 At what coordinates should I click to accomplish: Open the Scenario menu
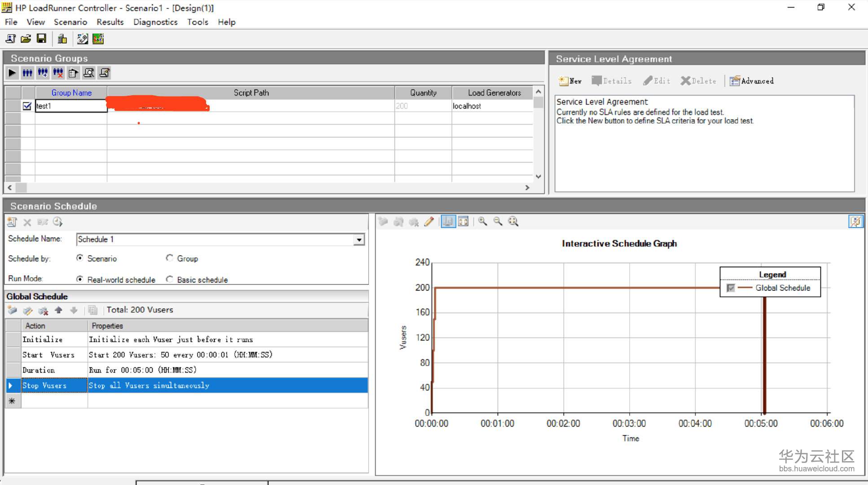[70, 22]
